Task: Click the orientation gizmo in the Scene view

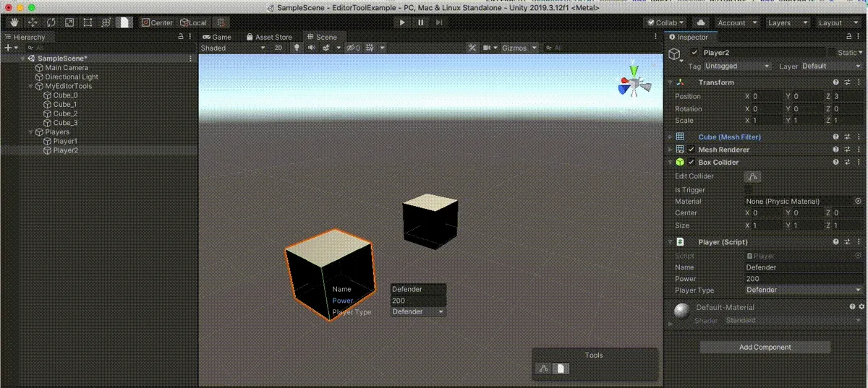Action: pos(634,85)
